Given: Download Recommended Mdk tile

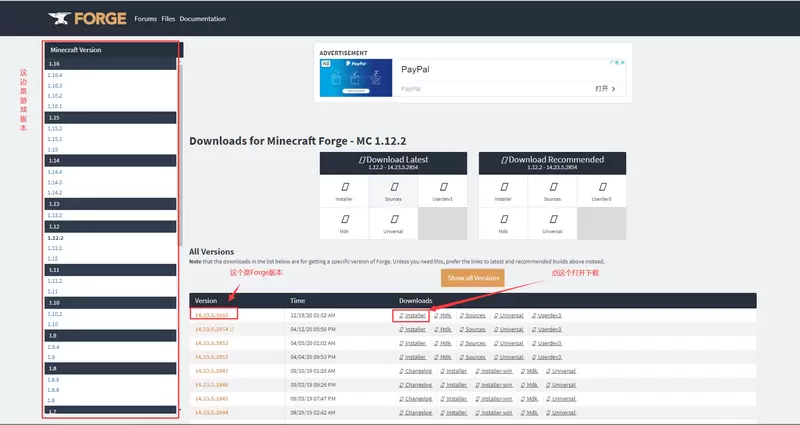Looking at the screenshot, I should click(503, 223).
